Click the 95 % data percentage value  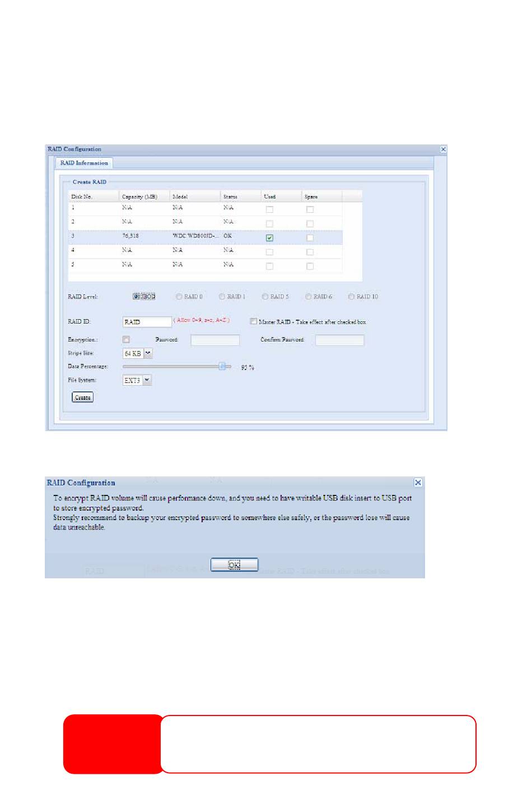tap(248, 368)
